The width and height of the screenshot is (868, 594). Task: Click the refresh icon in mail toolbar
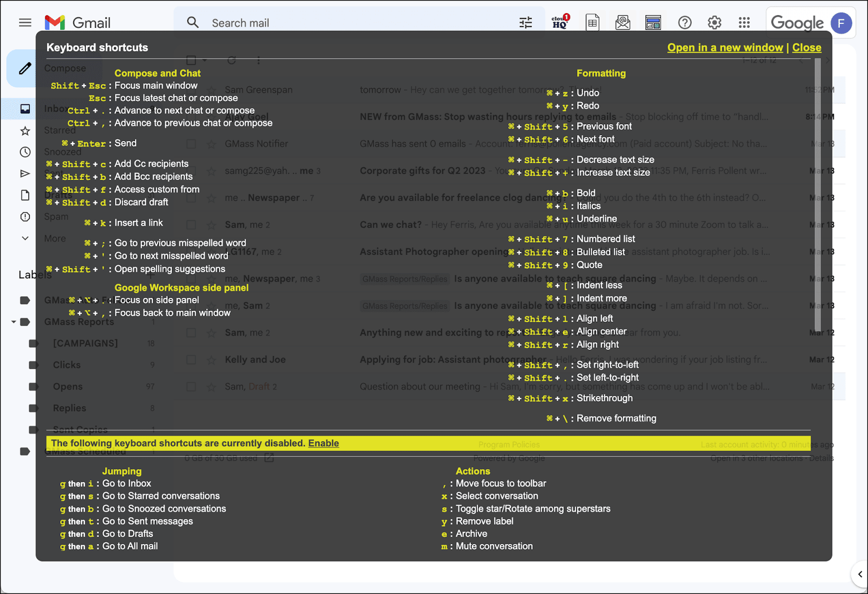232,60
